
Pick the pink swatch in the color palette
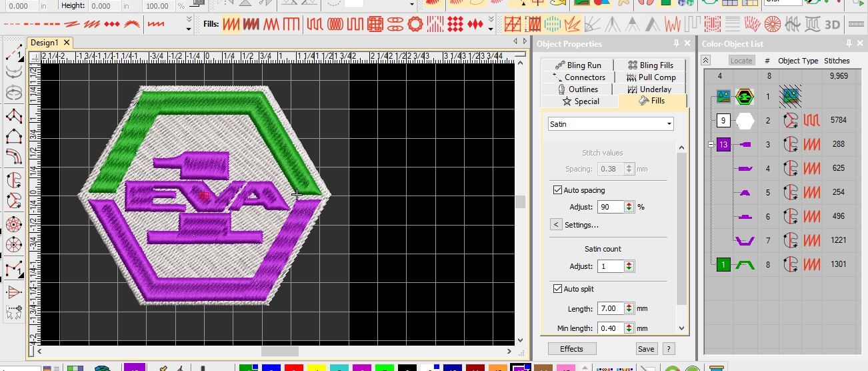point(565,368)
